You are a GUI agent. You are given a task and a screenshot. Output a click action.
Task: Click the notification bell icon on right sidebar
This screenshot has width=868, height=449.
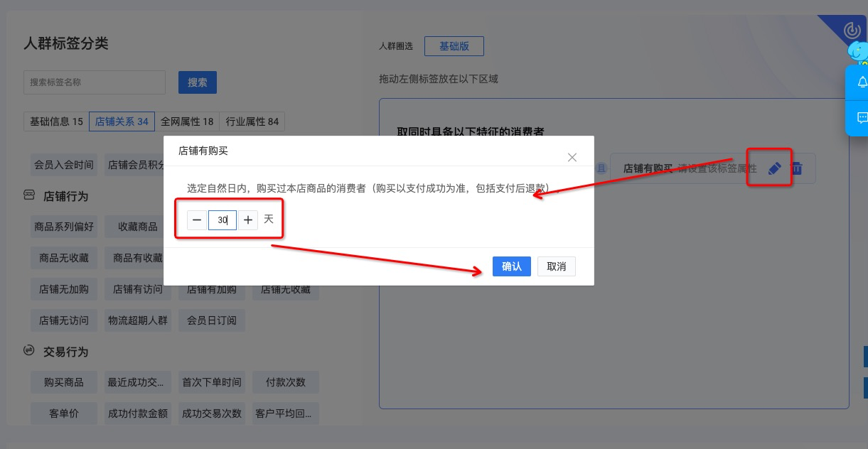click(862, 82)
